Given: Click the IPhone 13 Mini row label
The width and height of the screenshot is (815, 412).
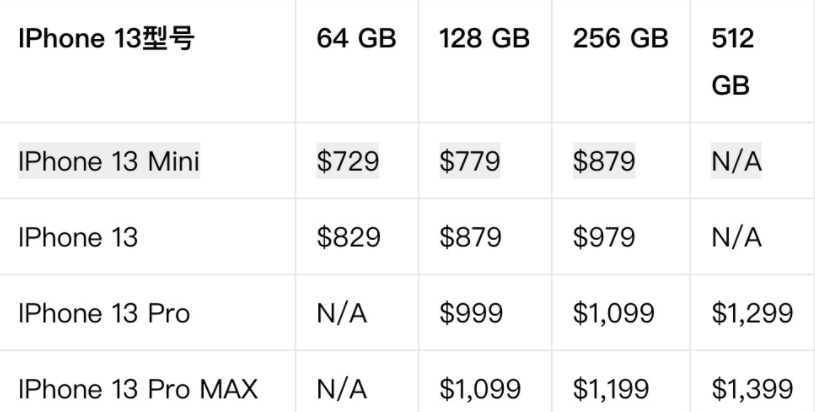Looking at the screenshot, I should coord(109,161).
